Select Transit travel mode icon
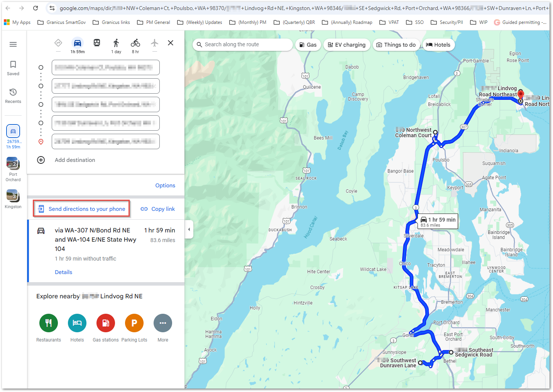553x392 pixels. [x=97, y=43]
